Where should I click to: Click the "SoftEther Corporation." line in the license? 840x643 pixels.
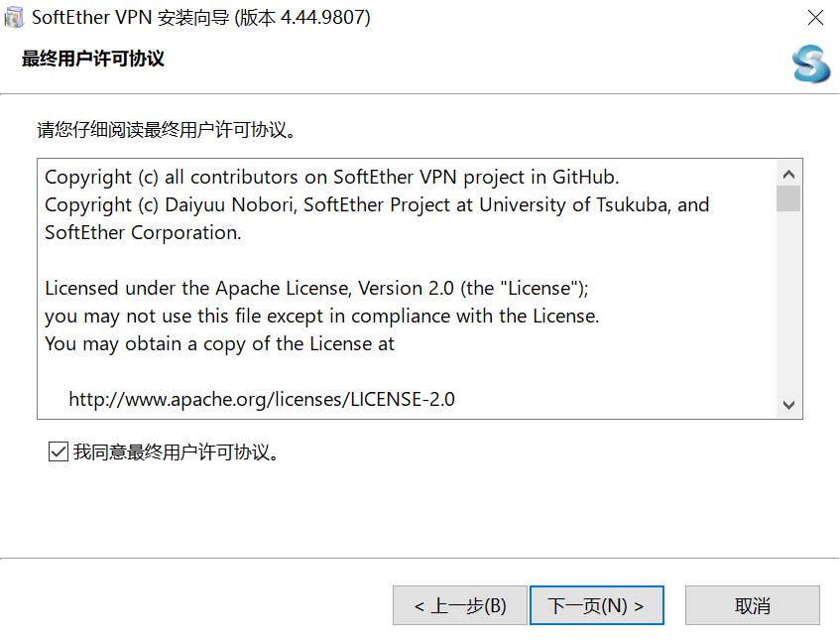point(143,233)
